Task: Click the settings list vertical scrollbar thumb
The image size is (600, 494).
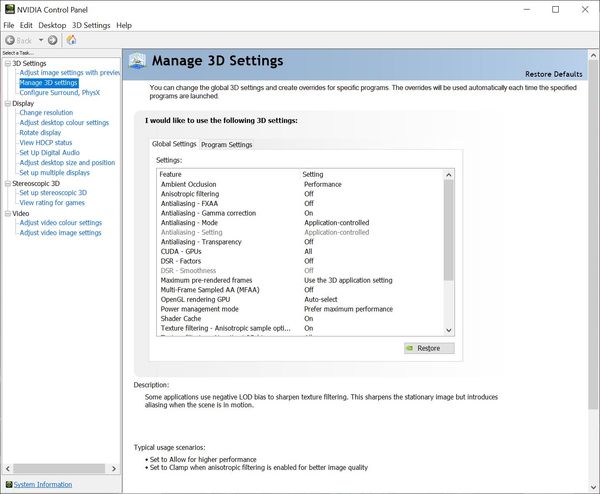Action: 449,230
